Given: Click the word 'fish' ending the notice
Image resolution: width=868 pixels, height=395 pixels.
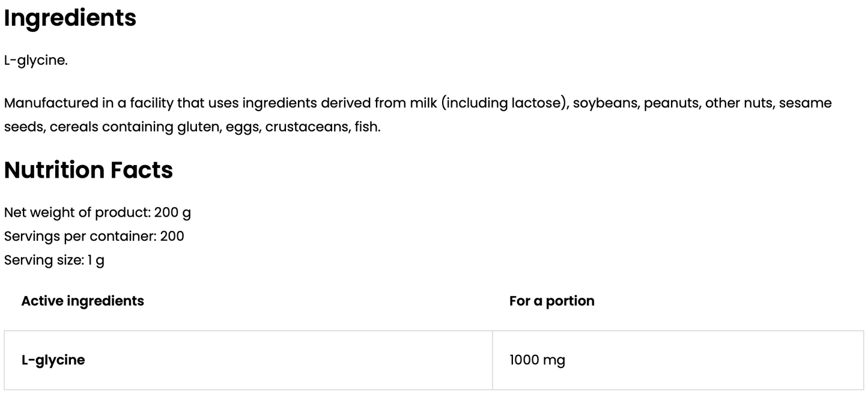Looking at the screenshot, I should (366, 127).
